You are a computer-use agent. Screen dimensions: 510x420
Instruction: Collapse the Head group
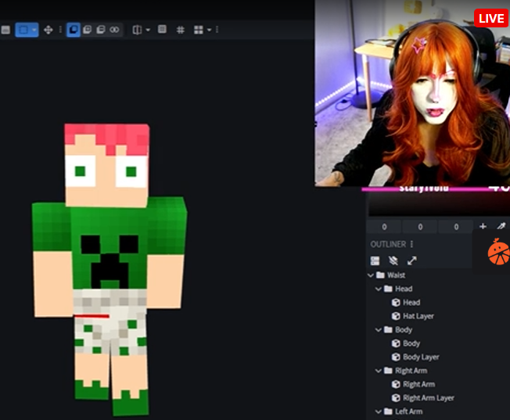[x=379, y=289]
